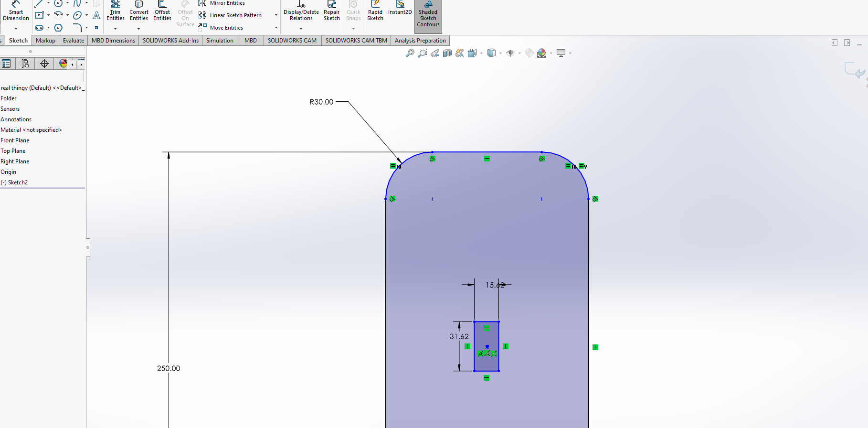
Task: Toggle the Shaded Sketch Contours button
Action: click(x=428, y=15)
